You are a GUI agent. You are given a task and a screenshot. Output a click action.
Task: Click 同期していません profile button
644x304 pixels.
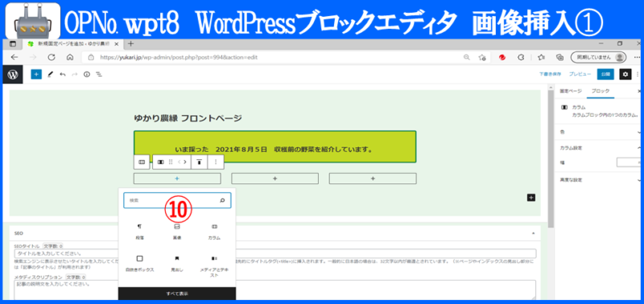pyautogui.click(x=598, y=57)
